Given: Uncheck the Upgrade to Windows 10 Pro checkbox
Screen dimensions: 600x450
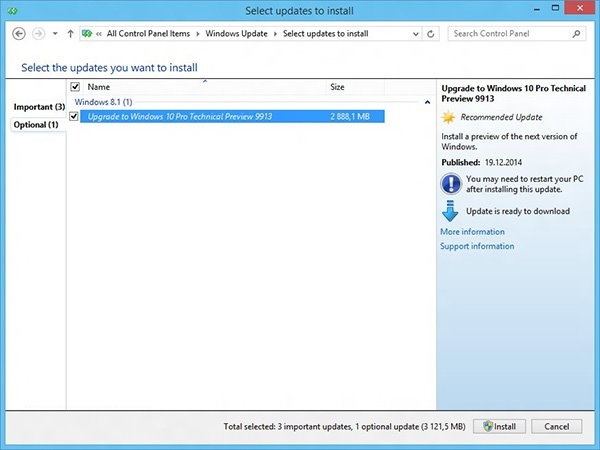Looking at the screenshot, I should pos(74,116).
